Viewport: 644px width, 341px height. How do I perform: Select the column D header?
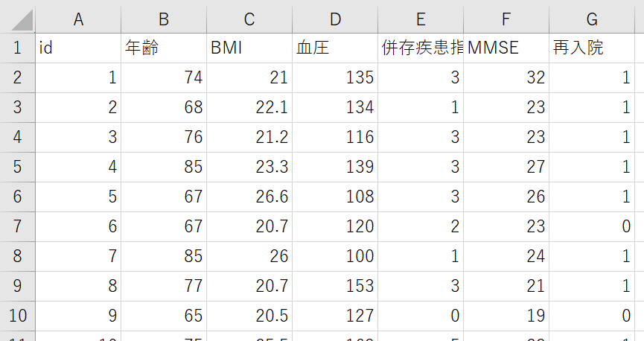click(x=334, y=18)
